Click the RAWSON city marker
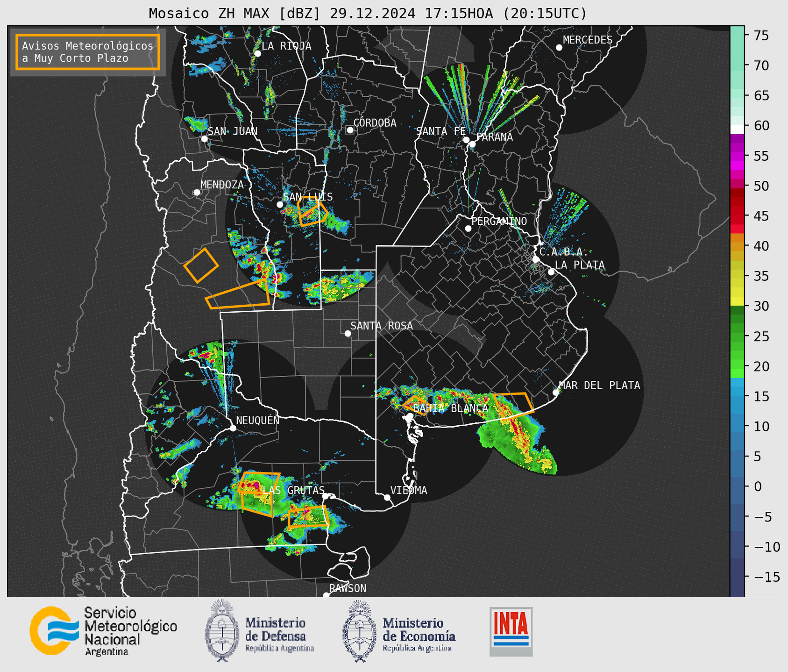The width and height of the screenshot is (788, 672). click(326, 595)
